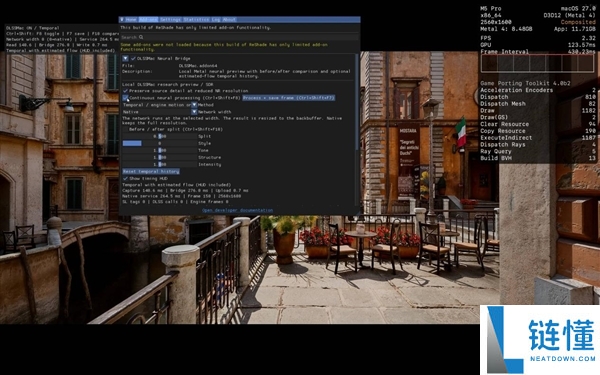The image size is (600, 375).
Task: Click the Acceleration Encoders row
Action: click(538, 90)
